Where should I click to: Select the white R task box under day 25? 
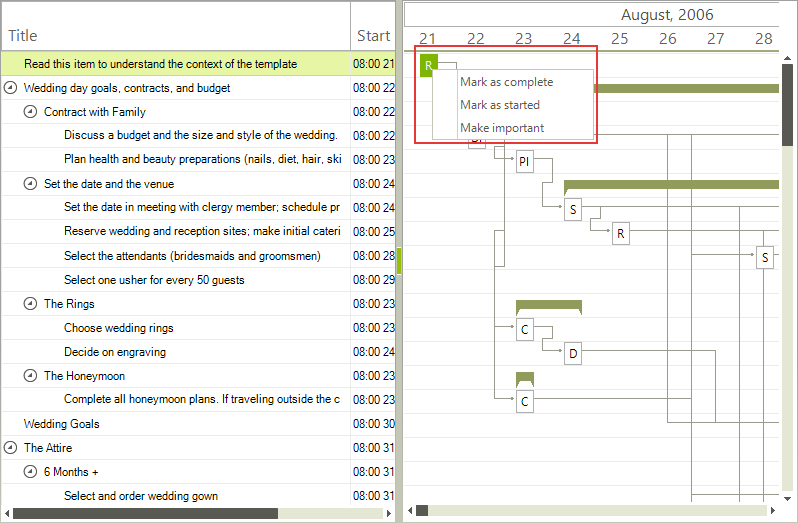(620, 234)
